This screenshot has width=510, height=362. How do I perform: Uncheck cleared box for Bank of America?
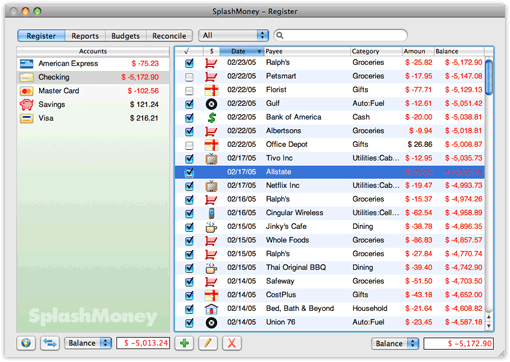pos(189,118)
